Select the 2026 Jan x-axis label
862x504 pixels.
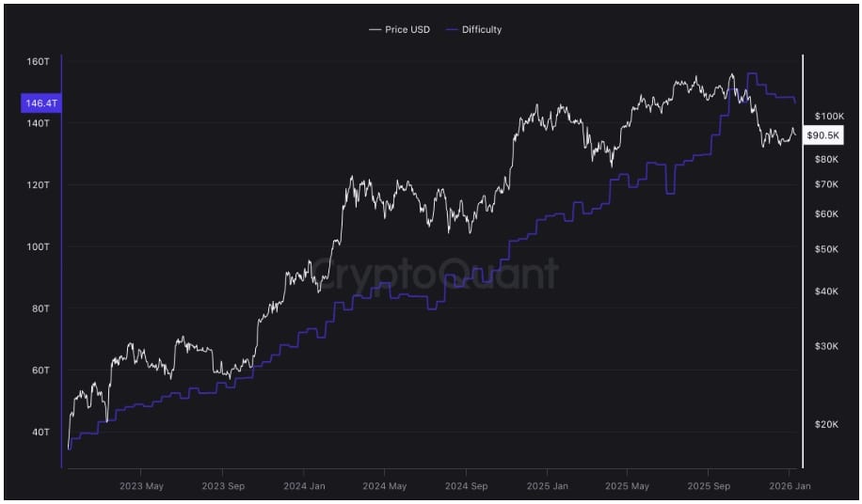(789, 486)
